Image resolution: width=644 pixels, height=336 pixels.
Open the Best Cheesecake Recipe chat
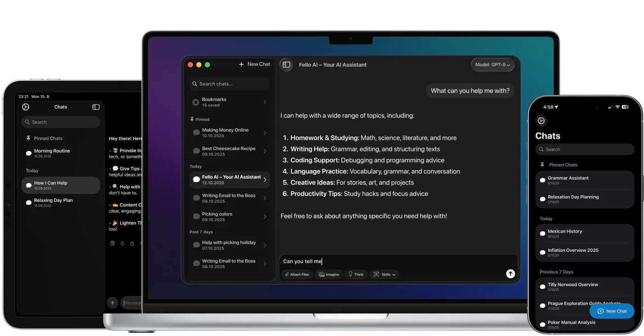click(230, 151)
